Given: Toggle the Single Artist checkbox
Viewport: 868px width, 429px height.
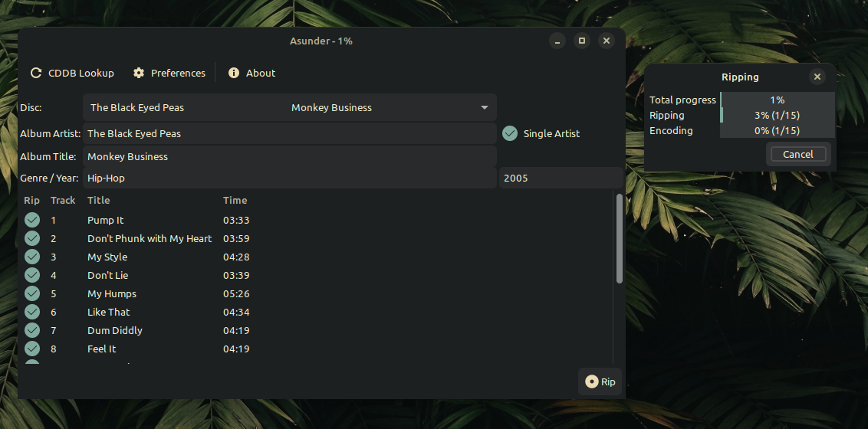Looking at the screenshot, I should [510, 133].
